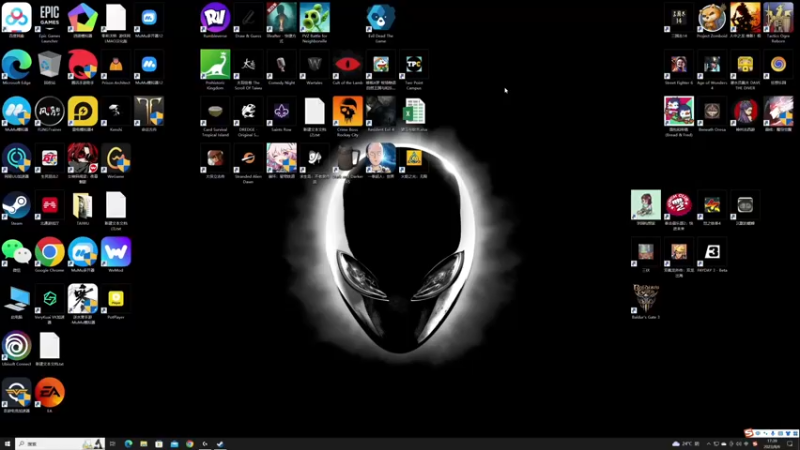Launch Project Zomboid
The height and width of the screenshot is (450, 800).
[x=712, y=21]
